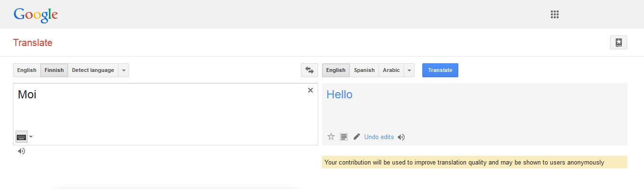Image resolution: width=644 pixels, height=189 pixels.
Task: Listen to source text Moi
Action: [22, 151]
